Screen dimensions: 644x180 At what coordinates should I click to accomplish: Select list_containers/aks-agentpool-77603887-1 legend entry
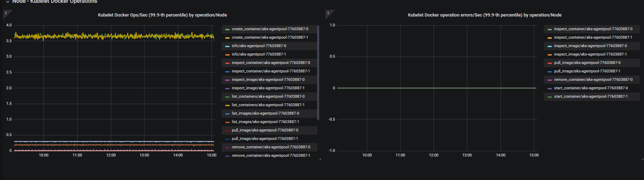click(x=268, y=105)
